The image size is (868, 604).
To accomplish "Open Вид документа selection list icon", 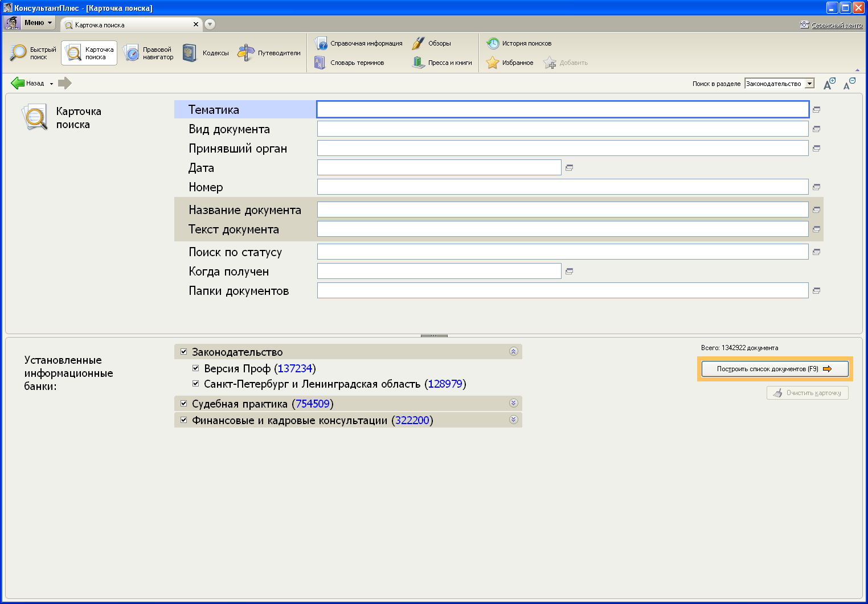I will click(x=816, y=129).
